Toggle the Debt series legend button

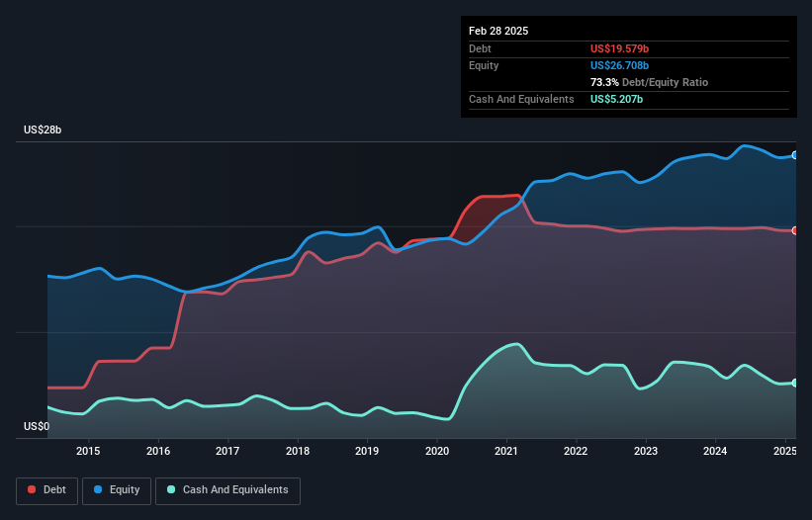(x=47, y=490)
